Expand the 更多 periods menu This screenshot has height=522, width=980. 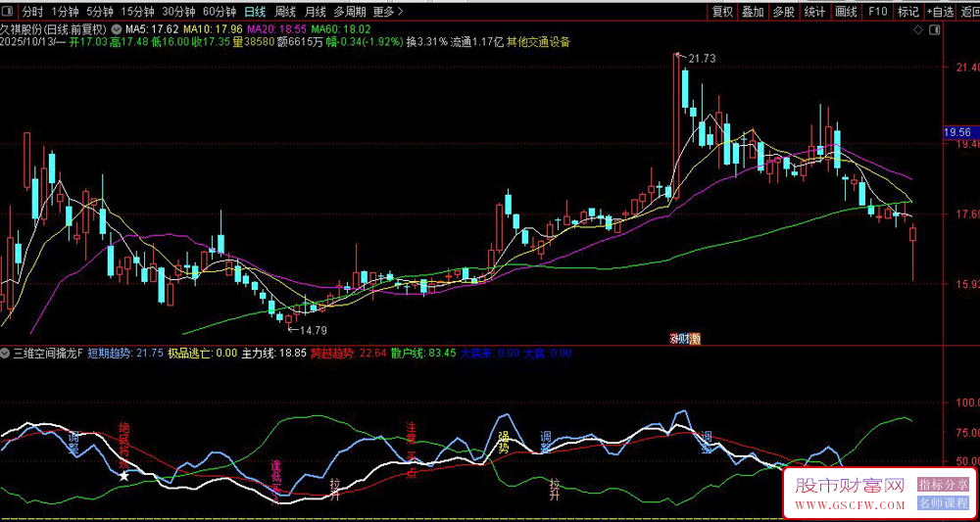[388, 11]
